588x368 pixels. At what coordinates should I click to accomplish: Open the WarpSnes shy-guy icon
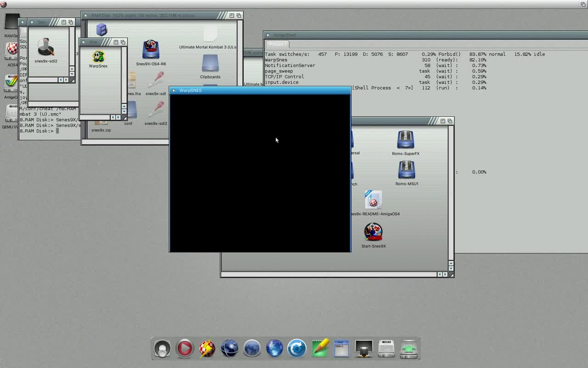[98, 57]
